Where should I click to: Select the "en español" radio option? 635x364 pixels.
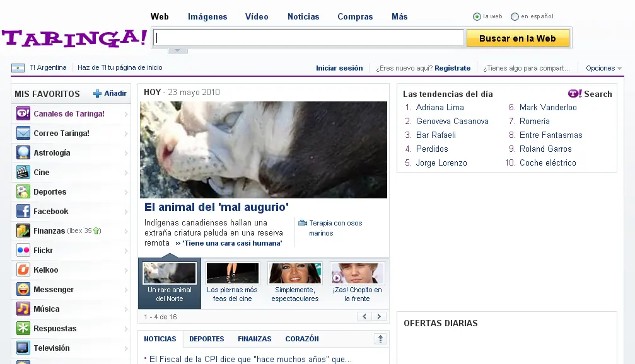click(x=515, y=16)
